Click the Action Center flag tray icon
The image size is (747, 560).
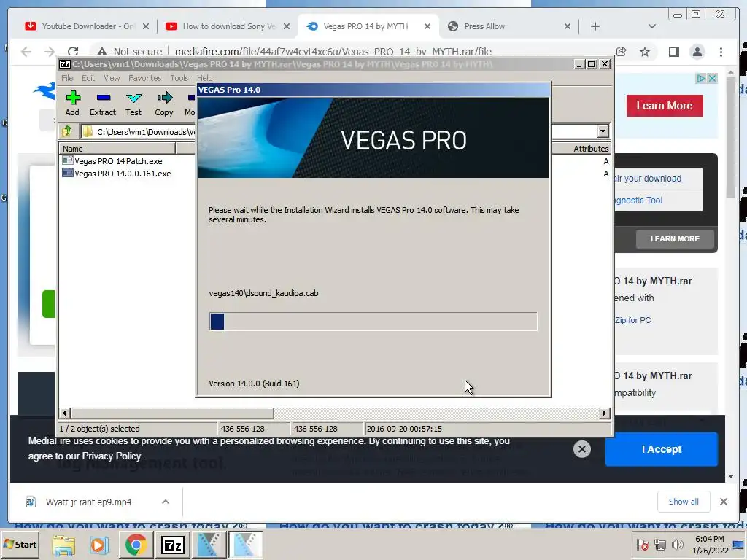pos(642,544)
